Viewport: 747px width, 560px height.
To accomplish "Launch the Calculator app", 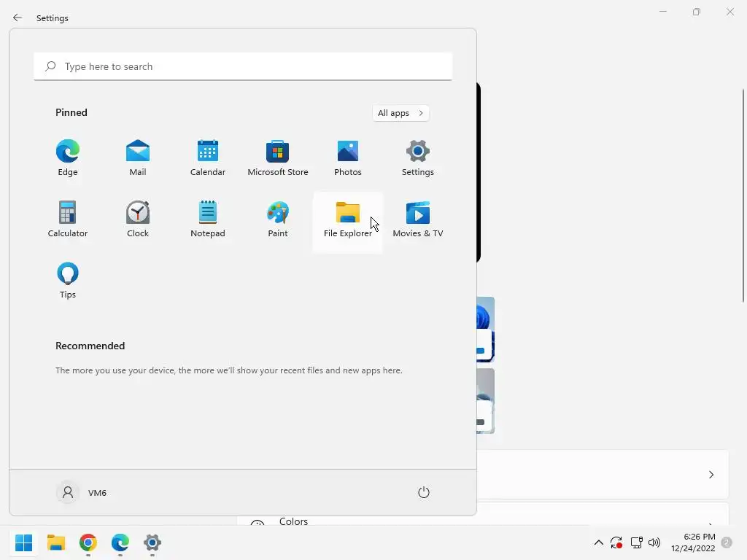I will click(68, 219).
